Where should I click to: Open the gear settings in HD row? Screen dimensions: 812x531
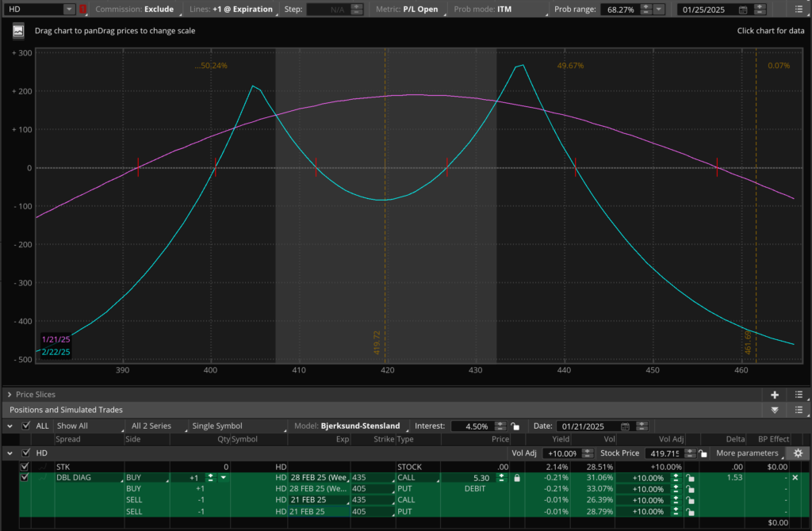(x=798, y=453)
